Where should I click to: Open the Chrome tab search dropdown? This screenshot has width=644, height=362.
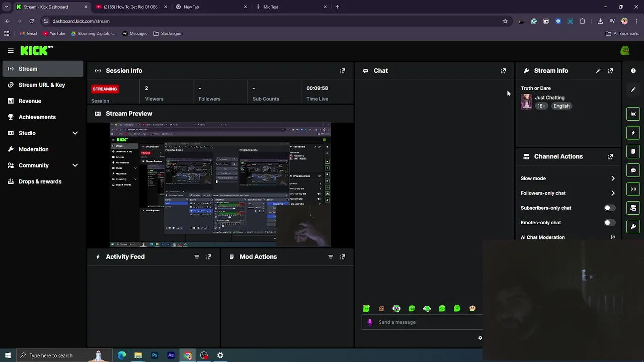click(7, 7)
